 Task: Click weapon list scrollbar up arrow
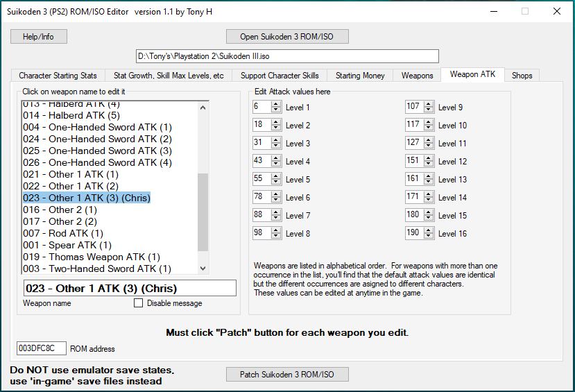click(203, 108)
